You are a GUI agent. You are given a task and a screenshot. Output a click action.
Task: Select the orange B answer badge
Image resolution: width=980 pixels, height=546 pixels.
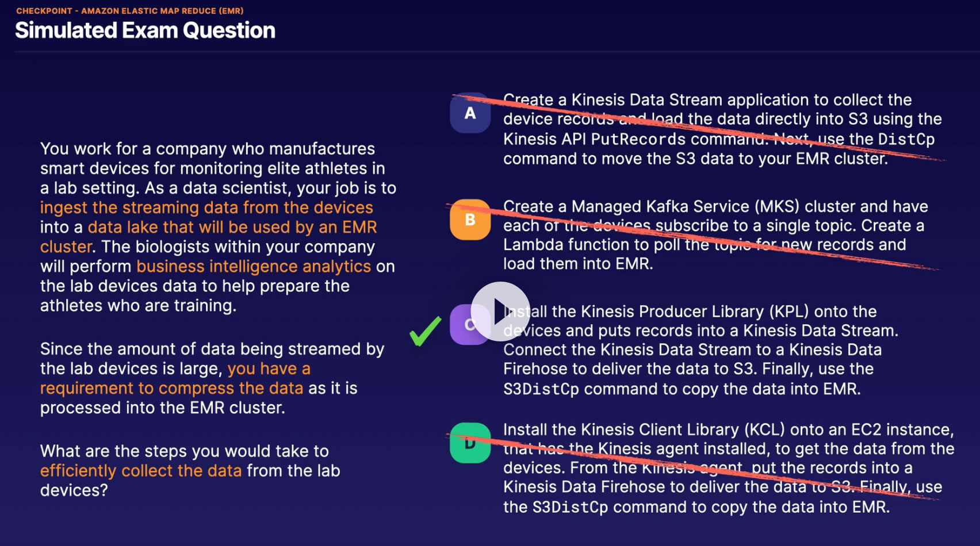470,220
